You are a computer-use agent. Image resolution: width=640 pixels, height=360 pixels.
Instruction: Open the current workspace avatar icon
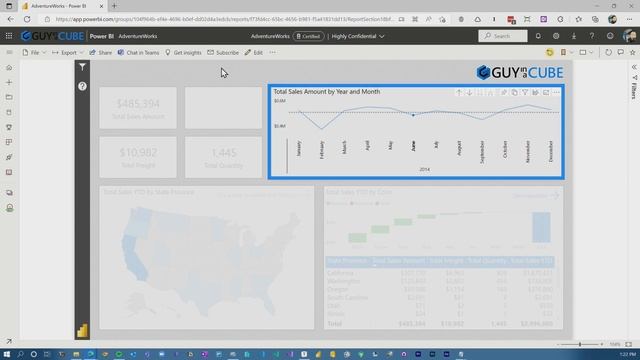pyautogui.click(x=9, y=208)
